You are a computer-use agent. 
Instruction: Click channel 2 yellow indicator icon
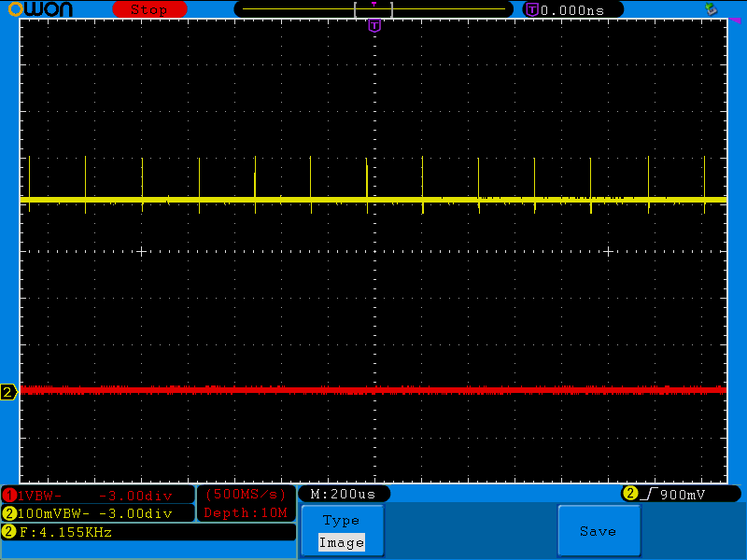coord(9,513)
